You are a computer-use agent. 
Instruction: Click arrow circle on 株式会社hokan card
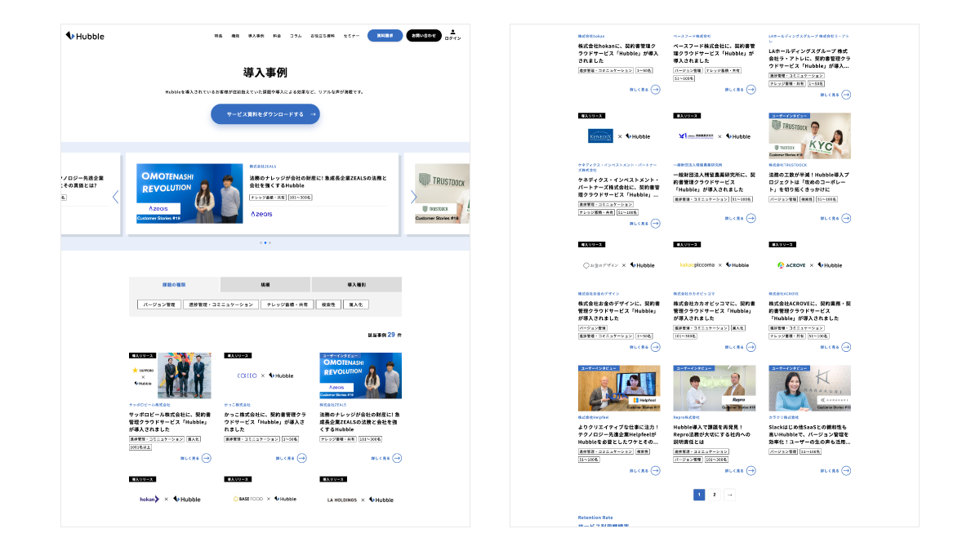655,89
